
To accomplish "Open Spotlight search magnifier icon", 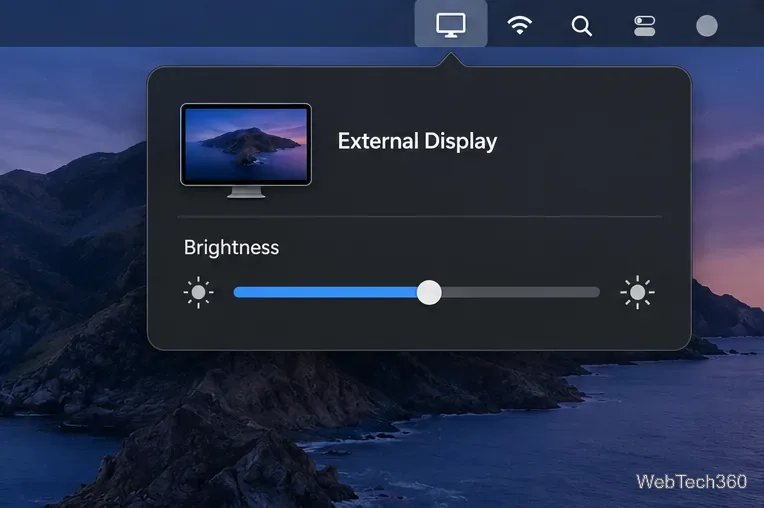I will pyautogui.click(x=582, y=26).
